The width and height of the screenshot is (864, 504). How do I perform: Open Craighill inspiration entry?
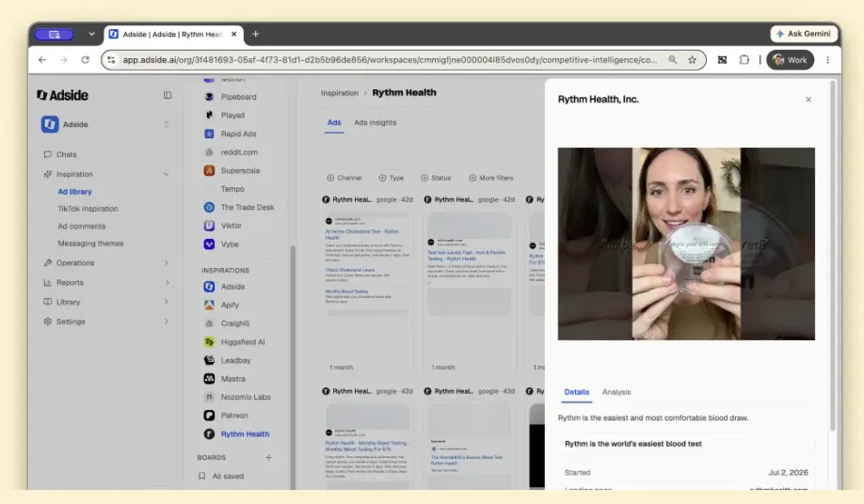point(234,323)
